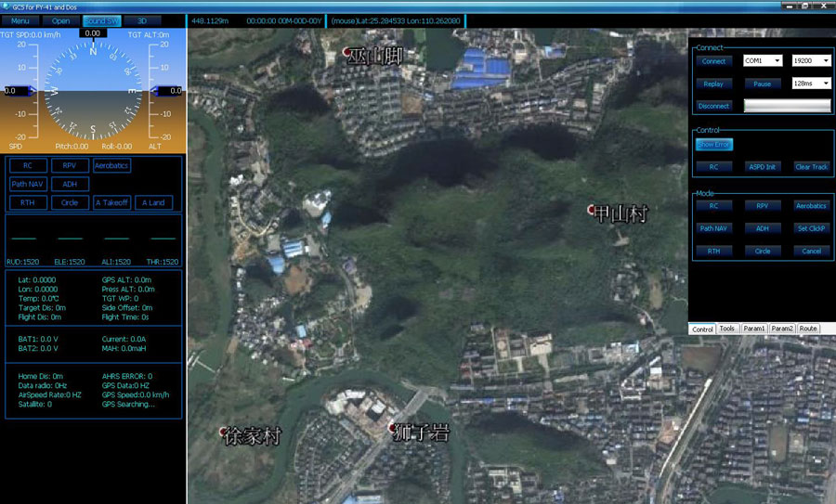Click Path NAV button in left flight panel
This screenshot has width=836, height=504.
(x=28, y=185)
